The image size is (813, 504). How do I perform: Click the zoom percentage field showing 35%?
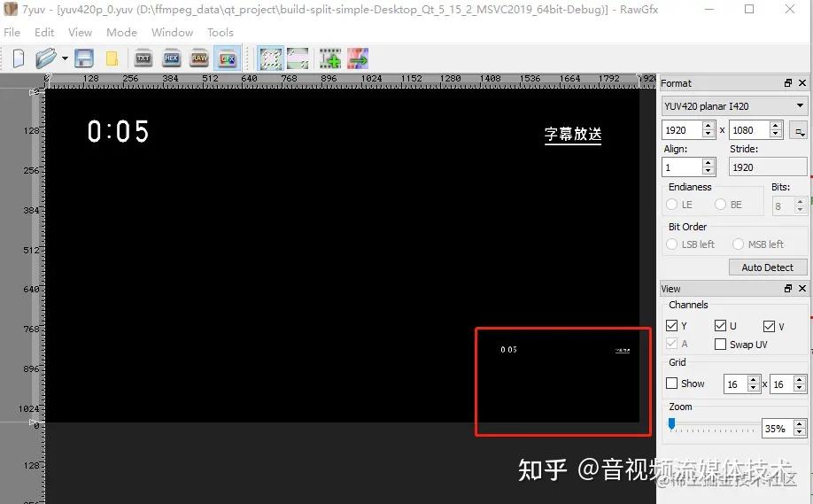coord(778,429)
